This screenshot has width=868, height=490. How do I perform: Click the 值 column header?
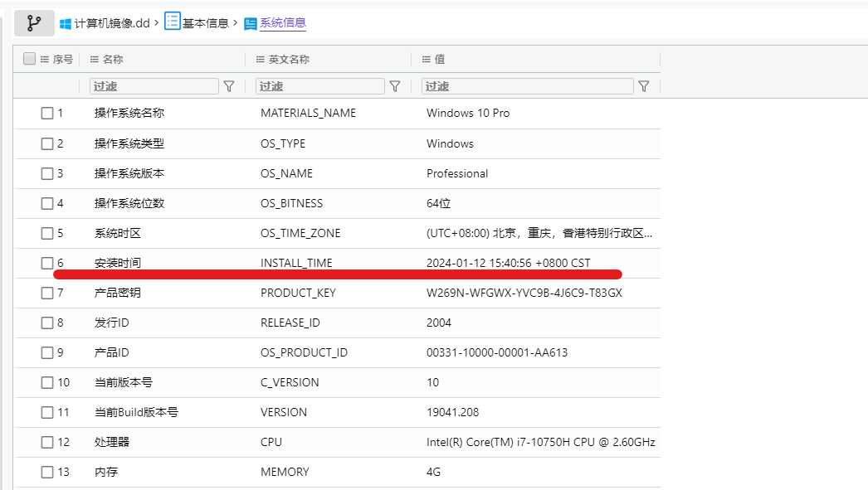[x=440, y=59]
